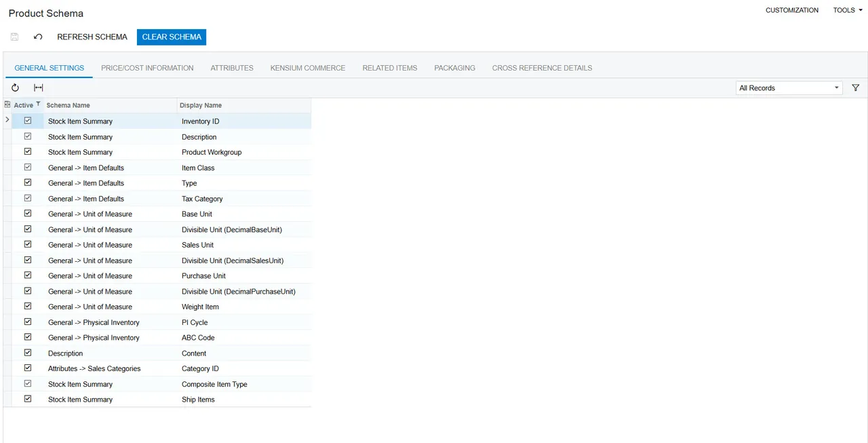Click the grid selector icon beside Active header
Screen dimensions: 868x443
(7, 104)
